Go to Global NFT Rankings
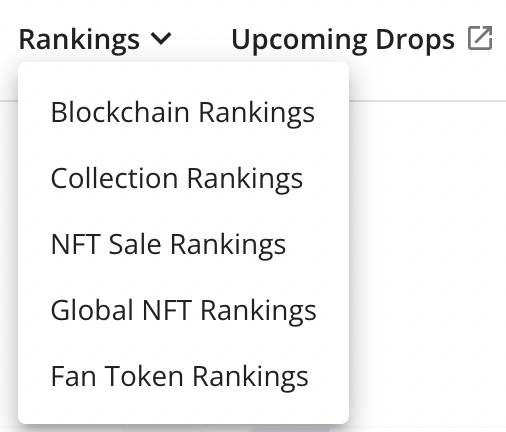Screen dimensions: 506x432 pyautogui.click(x=183, y=310)
